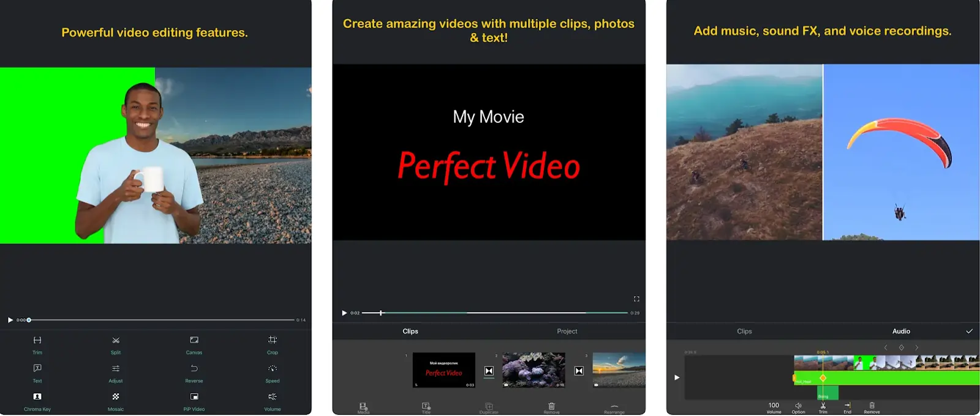Image resolution: width=980 pixels, height=416 pixels.
Task: Open the Rearrange panel
Action: [x=614, y=409]
